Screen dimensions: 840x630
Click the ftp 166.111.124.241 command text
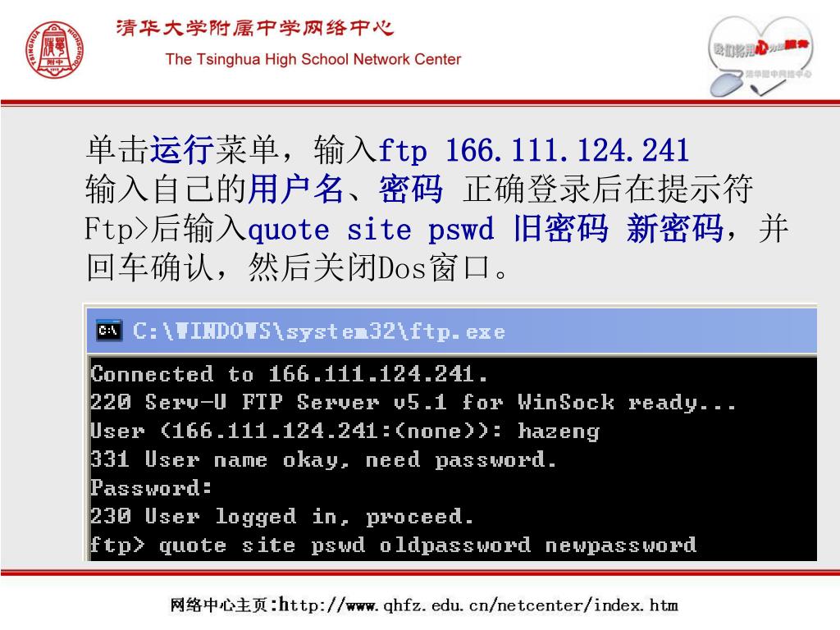[533, 150]
